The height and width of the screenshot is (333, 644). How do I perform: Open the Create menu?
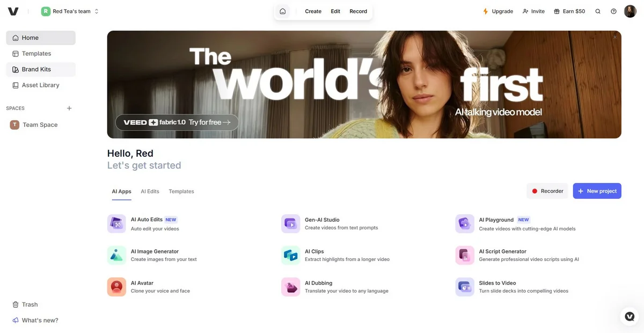(x=313, y=11)
